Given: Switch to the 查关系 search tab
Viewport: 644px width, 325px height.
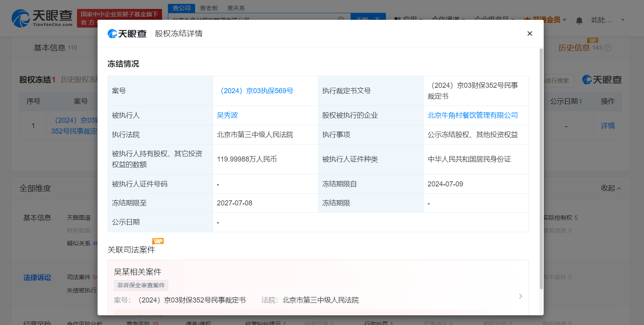Looking at the screenshot, I should click(x=236, y=8).
